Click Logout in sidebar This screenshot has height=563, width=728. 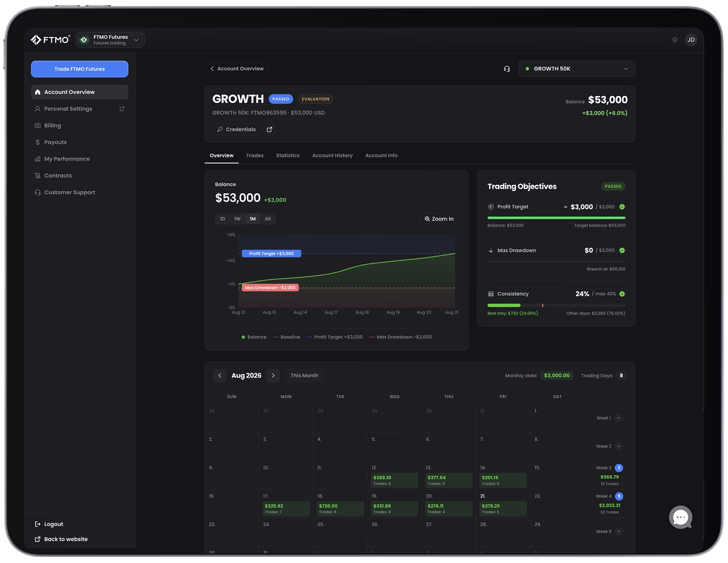pos(49,524)
